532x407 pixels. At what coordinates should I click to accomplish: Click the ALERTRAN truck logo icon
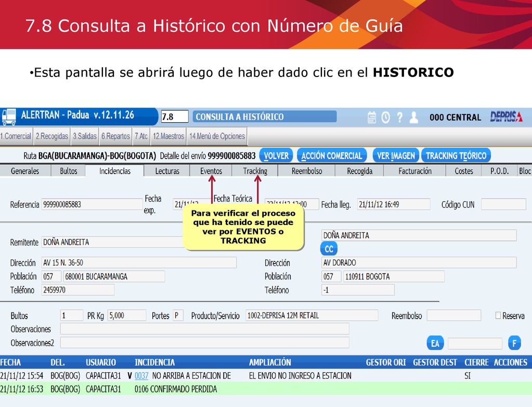click(x=9, y=116)
